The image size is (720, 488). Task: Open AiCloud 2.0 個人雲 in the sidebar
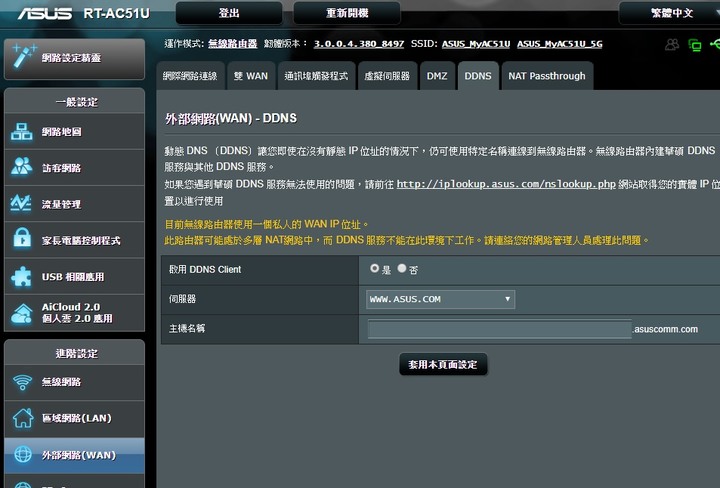point(74,313)
